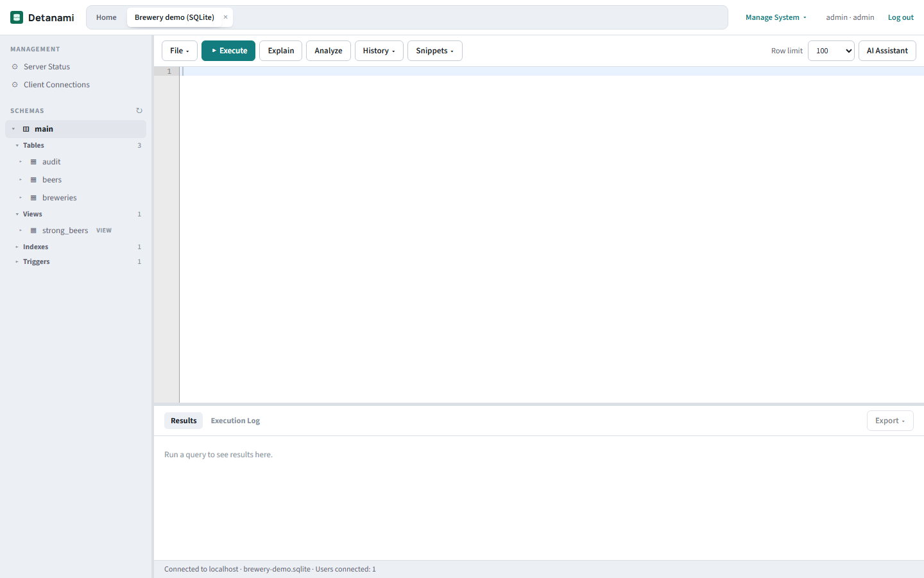The height and width of the screenshot is (578, 924).
Task: Select the Brewery demo (SQLite) tab
Action: (x=175, y=17)
